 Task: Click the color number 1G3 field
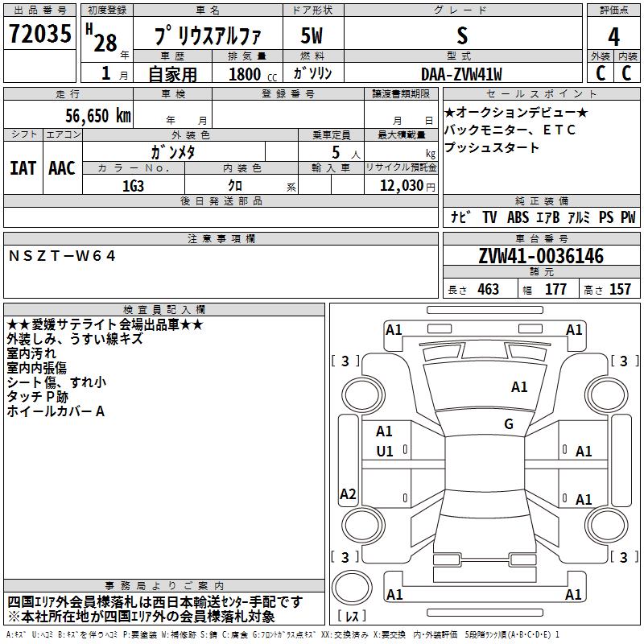[x=133, y=186]
